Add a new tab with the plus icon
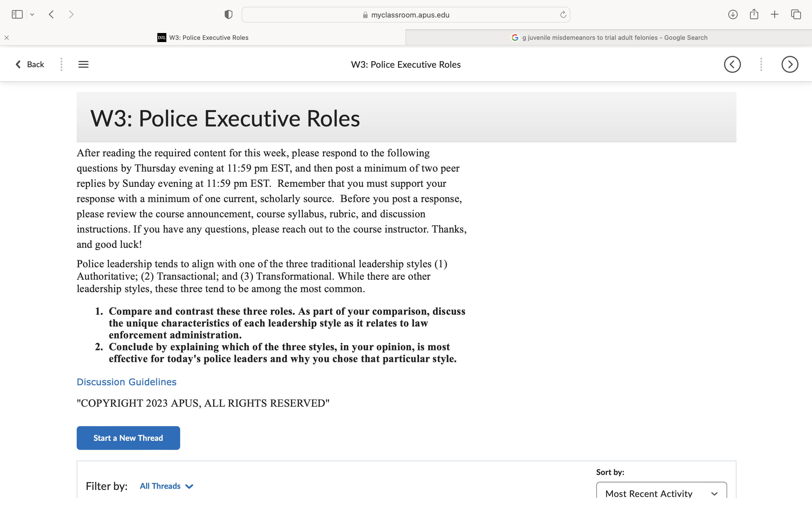The height and width of the screenshot is (508, 812). point(775,14)
